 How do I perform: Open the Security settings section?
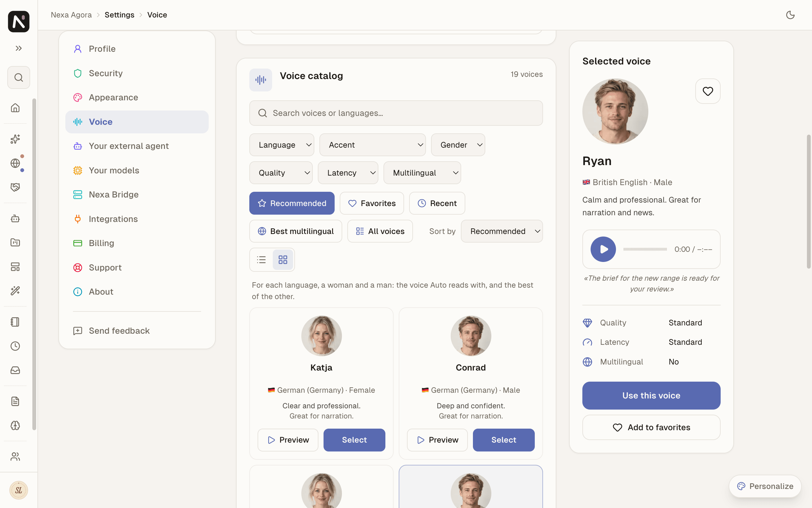(137, 73)
